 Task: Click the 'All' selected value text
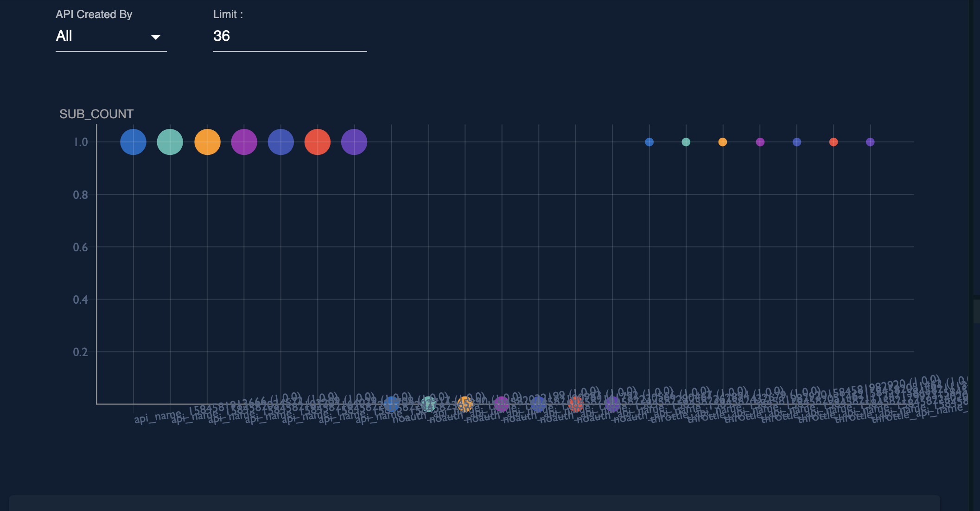[x=64, y=36]
